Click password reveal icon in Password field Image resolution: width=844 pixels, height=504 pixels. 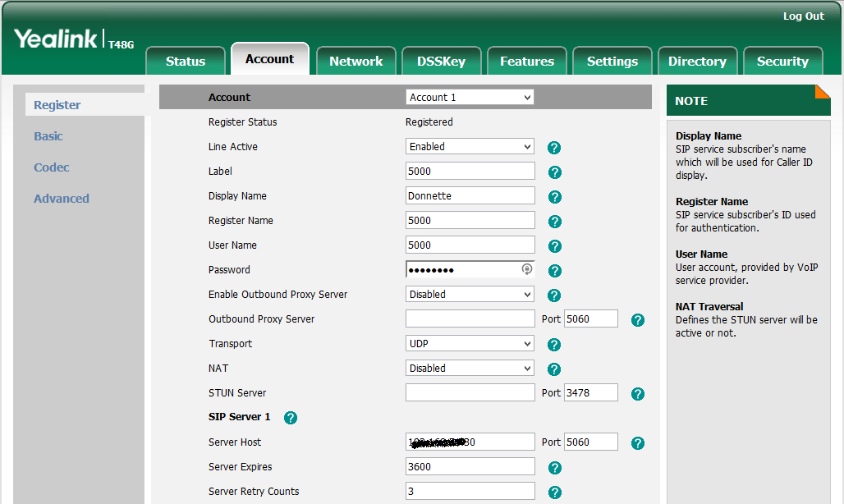point(527,269)
